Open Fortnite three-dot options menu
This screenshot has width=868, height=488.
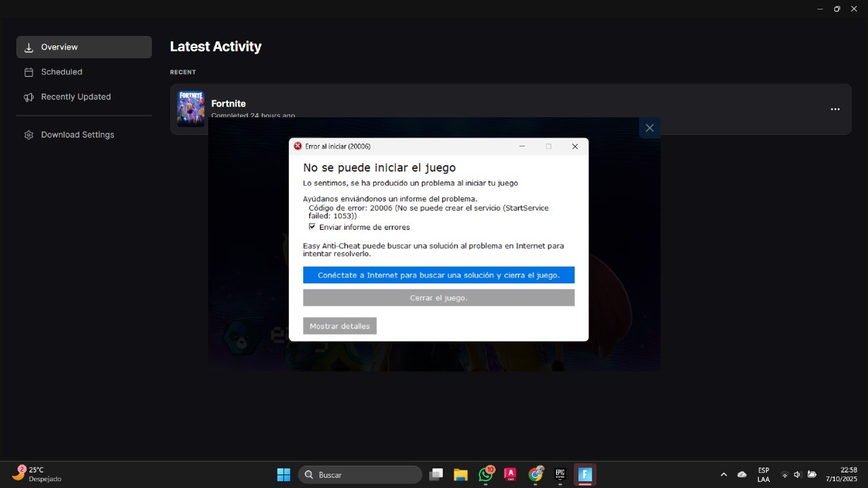point(835,109)
